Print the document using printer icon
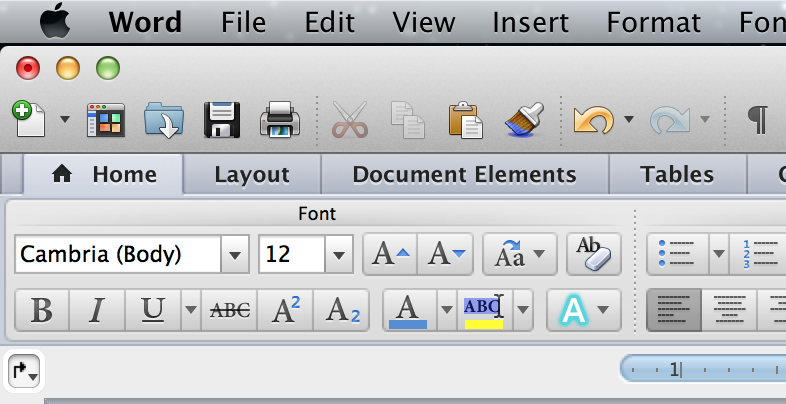Screen dimensions: 786x404 click(x=280, y=119)
